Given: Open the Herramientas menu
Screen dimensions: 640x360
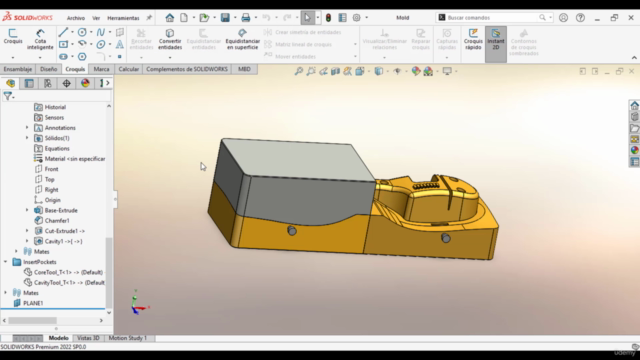Looking at the screenshot, I should point(123,18).
